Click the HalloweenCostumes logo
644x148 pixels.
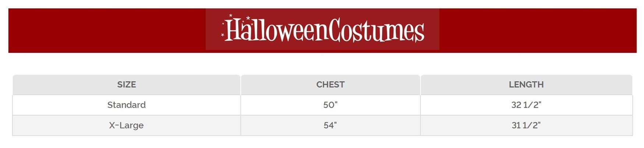click(x=322, y=29)
